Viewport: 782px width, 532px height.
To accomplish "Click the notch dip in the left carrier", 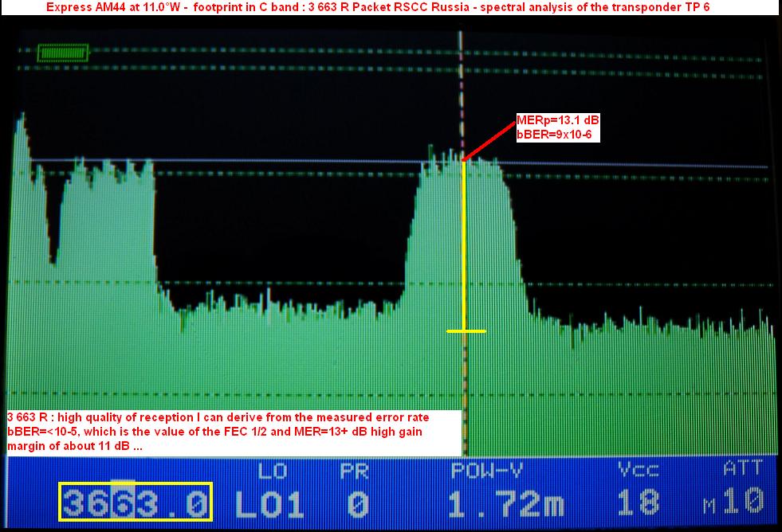I will click(53, 255).
